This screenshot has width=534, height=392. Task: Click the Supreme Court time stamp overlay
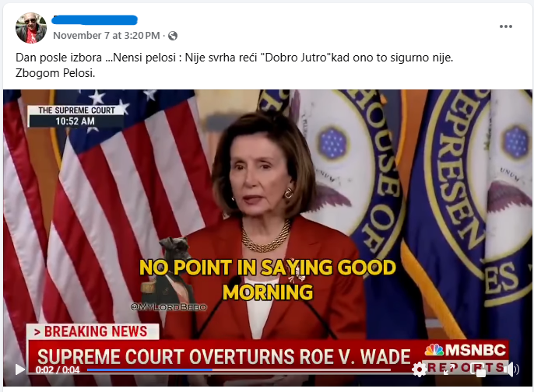point(76,116)
